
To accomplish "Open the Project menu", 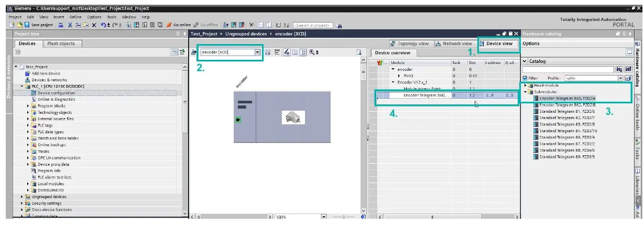I will [x=15, y=17].
